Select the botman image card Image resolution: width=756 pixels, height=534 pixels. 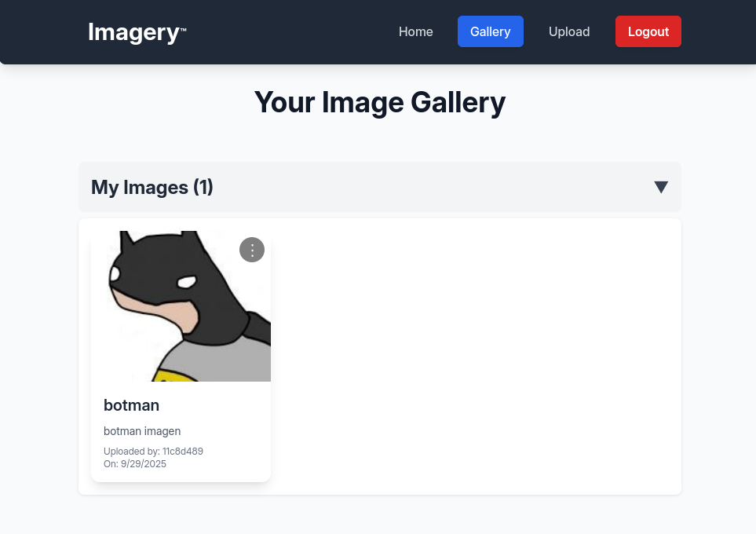(181, 355)
